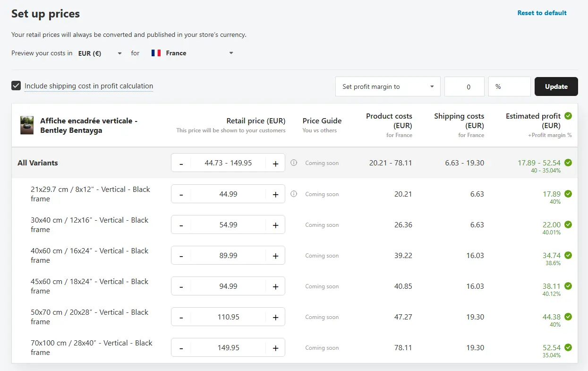Screen dimensions: 588x371
Task: Click green checkmark next to Estimated profit header
Action: coord(568,116)
